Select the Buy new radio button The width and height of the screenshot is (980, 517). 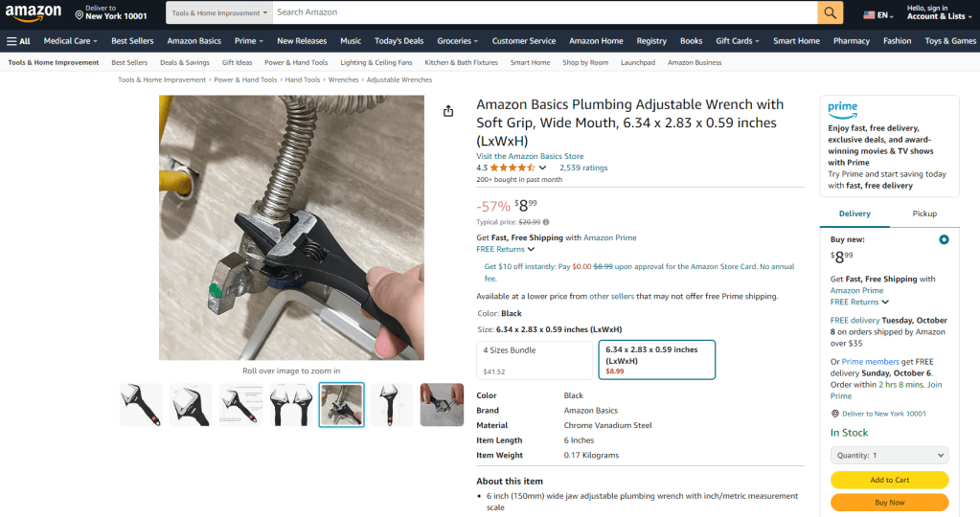pyautogui.click(x=944, y=239)
